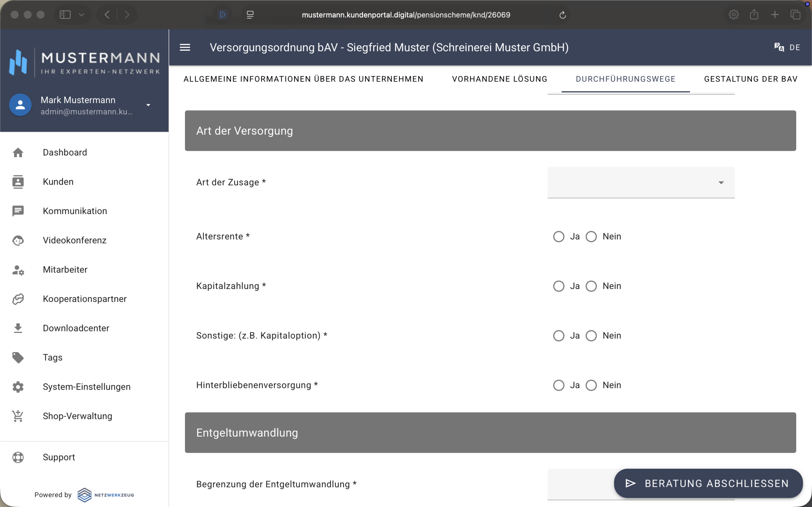This screenshot has height=507, width=812.
Task: Click the Netzwerkzeug logo link
Action: [106, 495]
